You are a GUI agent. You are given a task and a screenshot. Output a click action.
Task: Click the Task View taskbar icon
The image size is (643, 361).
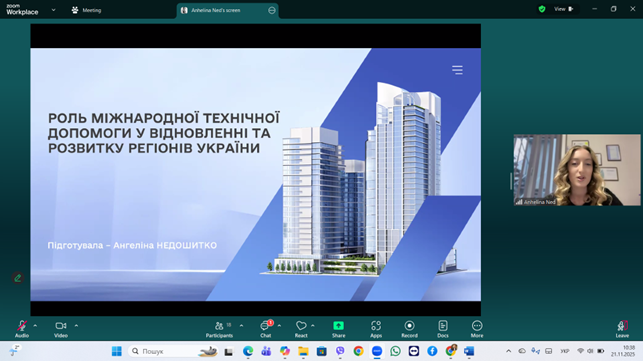228,352
